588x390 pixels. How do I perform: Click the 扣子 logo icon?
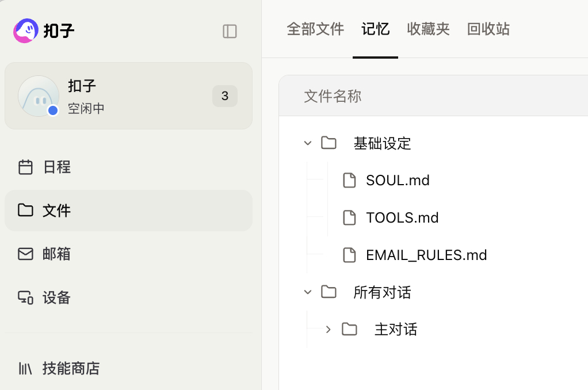coord(25,30)
